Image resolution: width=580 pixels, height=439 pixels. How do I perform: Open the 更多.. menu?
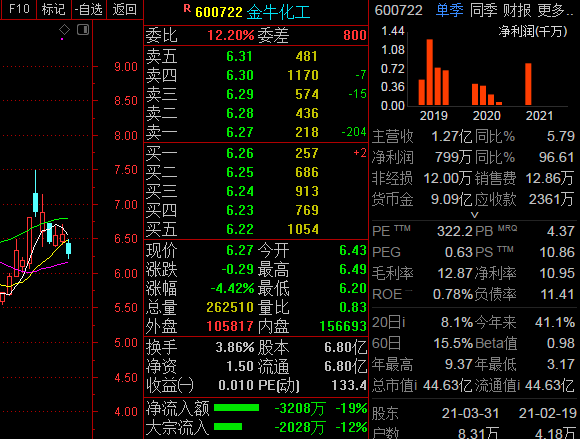(x=556, y=10)
